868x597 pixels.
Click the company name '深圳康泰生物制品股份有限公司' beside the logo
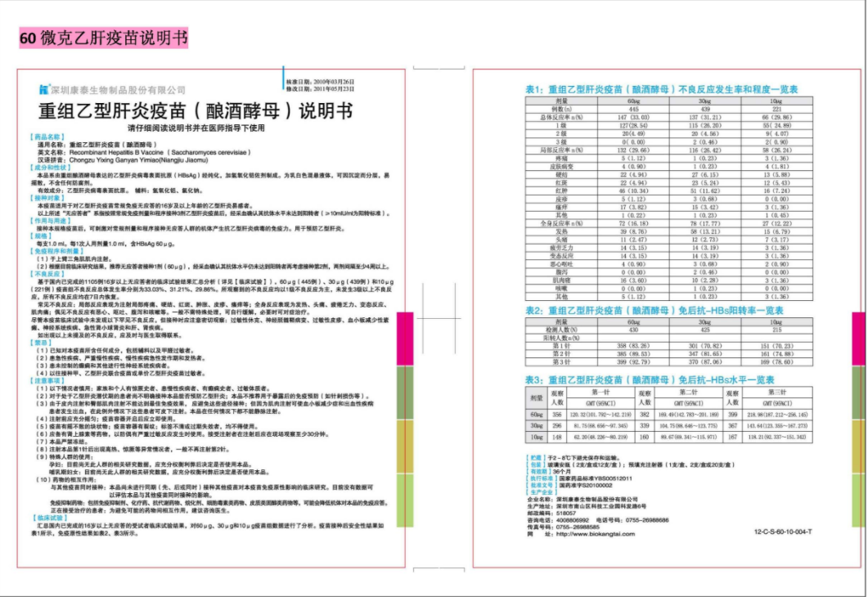click(x=118, y=90)
